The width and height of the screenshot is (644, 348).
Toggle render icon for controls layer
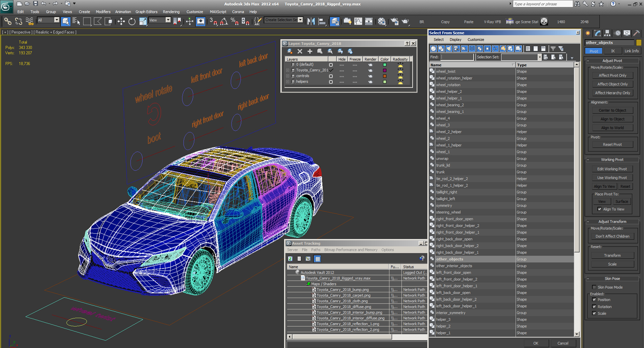[x=370, y=76]
